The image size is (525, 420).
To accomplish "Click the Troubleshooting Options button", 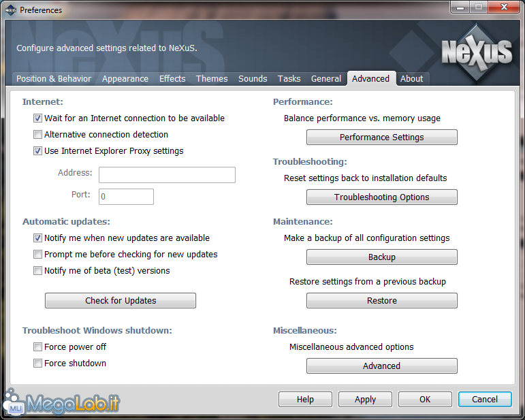I will [381, 197].
